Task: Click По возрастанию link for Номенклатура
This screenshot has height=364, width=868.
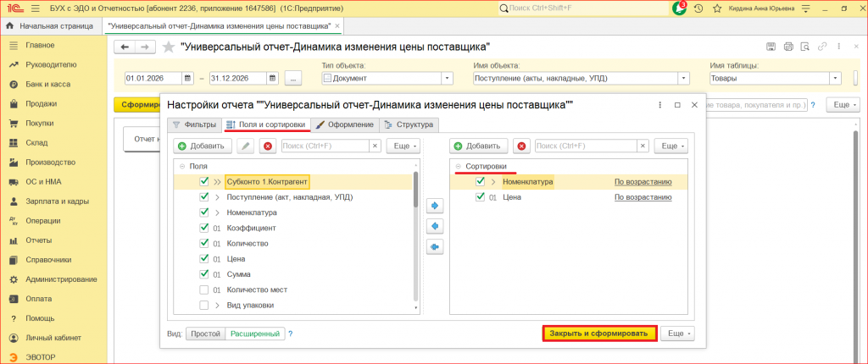Action: coord(643,181)
